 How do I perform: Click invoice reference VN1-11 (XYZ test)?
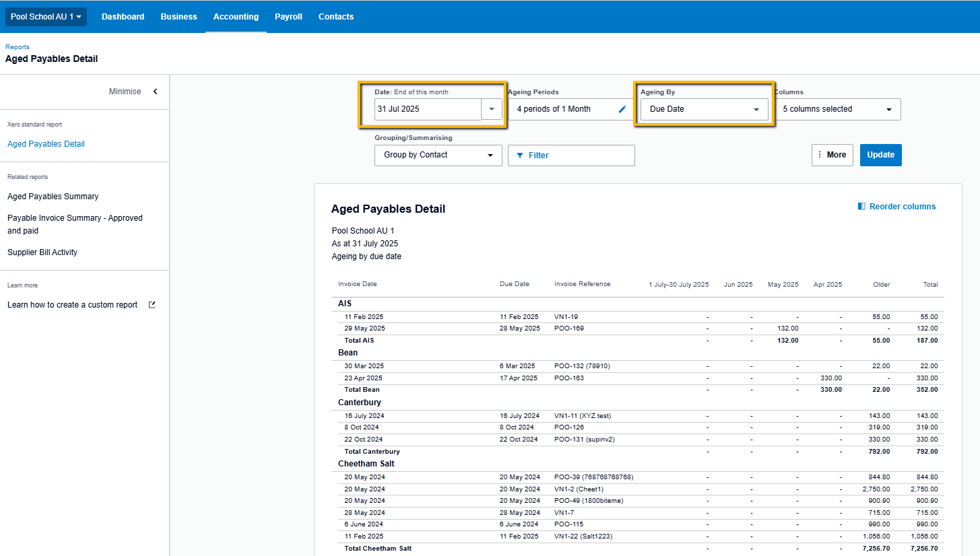pyautogui.click(x=583, y=416)
